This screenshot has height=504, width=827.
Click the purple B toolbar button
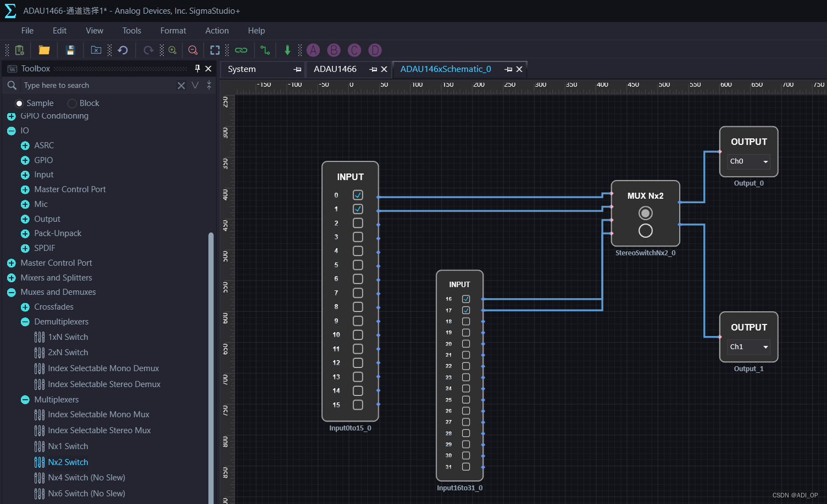point(334,51)
